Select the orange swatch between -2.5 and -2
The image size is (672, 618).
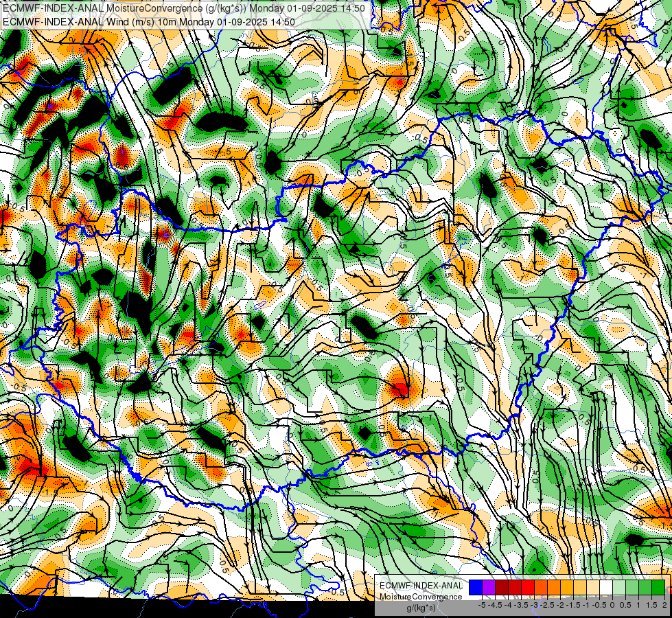click(x=554, y=588)
